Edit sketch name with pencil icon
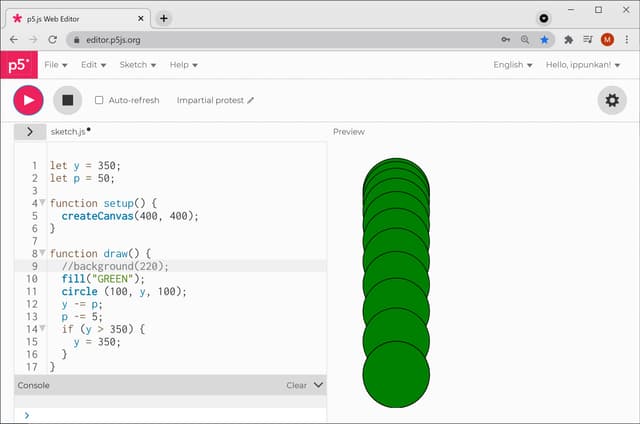 pos(251,101)
